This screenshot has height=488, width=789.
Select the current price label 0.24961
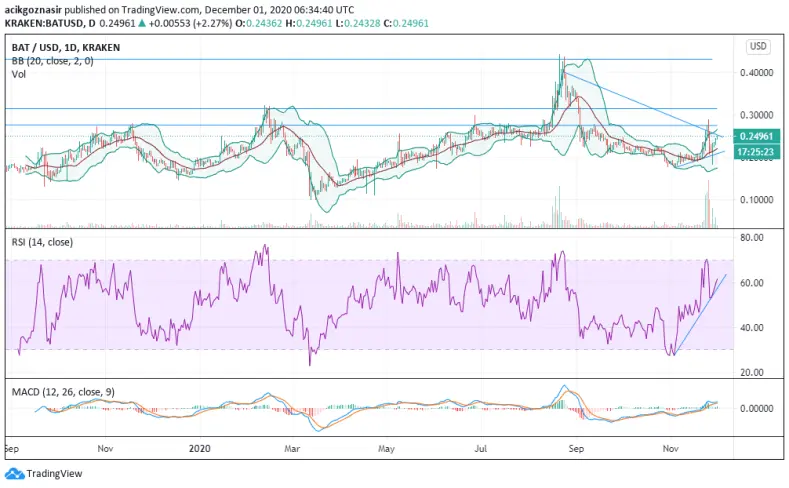pyautogui.click(x=757, y=136)
